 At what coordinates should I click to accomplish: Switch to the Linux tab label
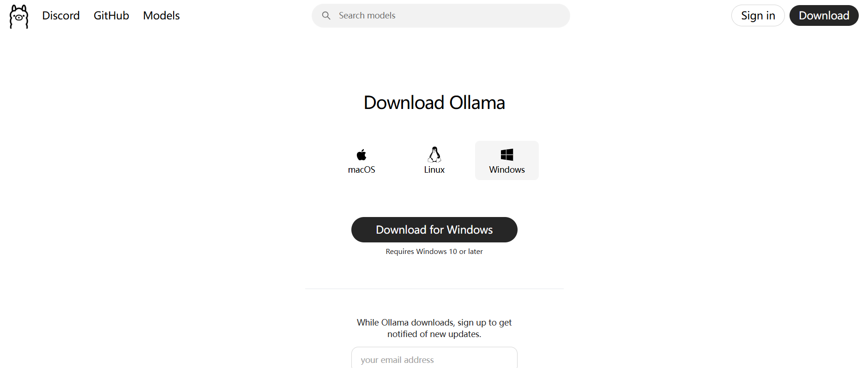(x=434, y=169)
